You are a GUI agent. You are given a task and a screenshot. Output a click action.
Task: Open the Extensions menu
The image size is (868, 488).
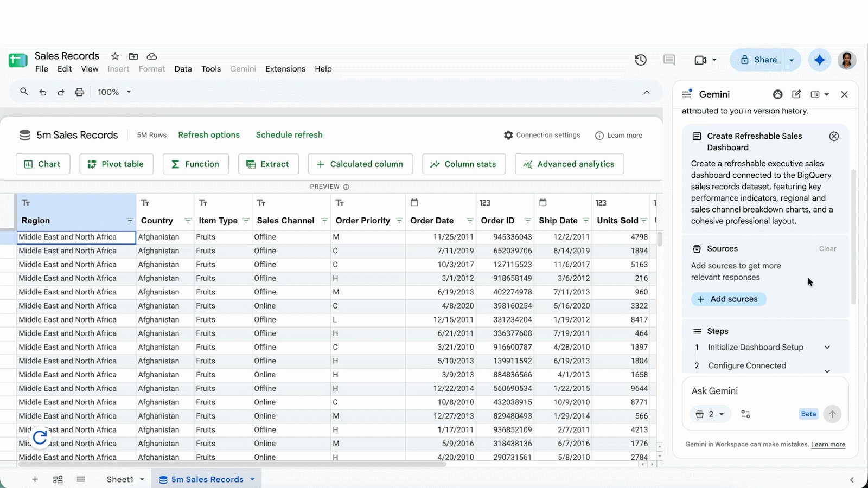tap(285, 69)
